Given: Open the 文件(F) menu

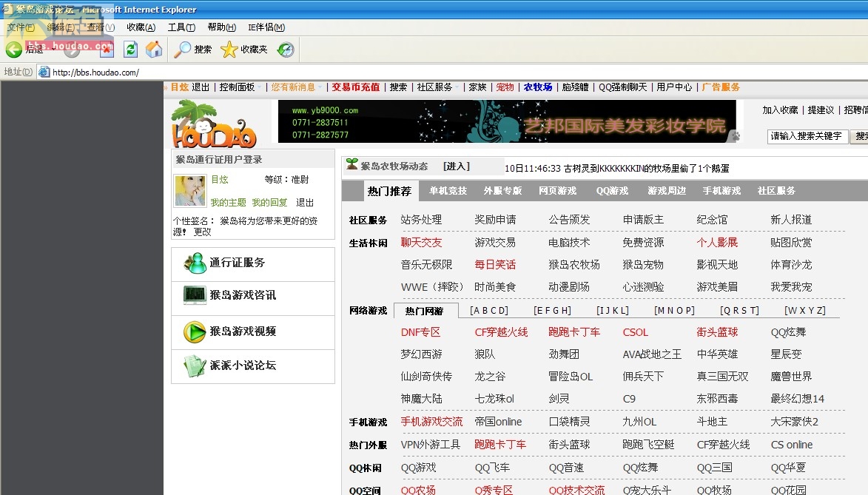Looking at the screenshot, I should [x=21, y=27].
